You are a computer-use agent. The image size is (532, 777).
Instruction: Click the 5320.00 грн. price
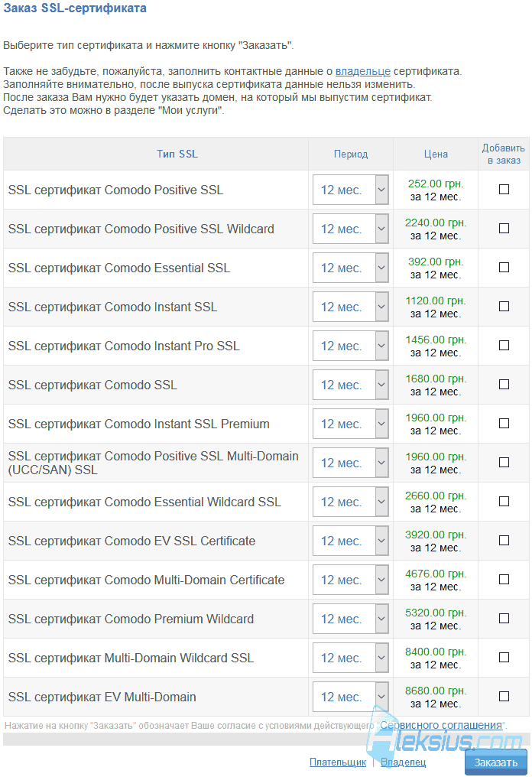pyautogui.click(x=436, y=613)
